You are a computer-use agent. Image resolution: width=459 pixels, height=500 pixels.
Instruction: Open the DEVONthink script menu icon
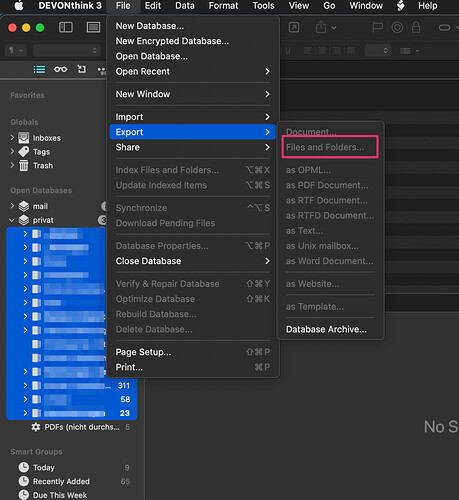point(401,6)
